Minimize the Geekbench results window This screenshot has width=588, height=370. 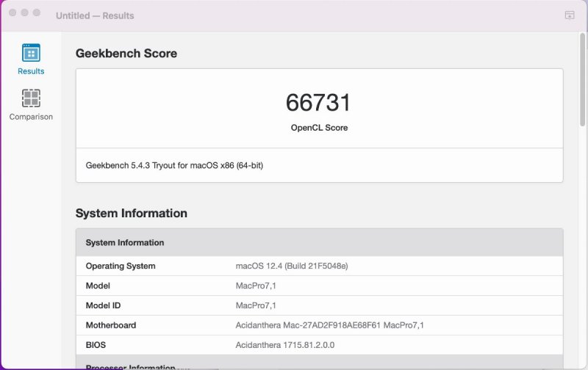pyautogui.click(x=24, y=12)
